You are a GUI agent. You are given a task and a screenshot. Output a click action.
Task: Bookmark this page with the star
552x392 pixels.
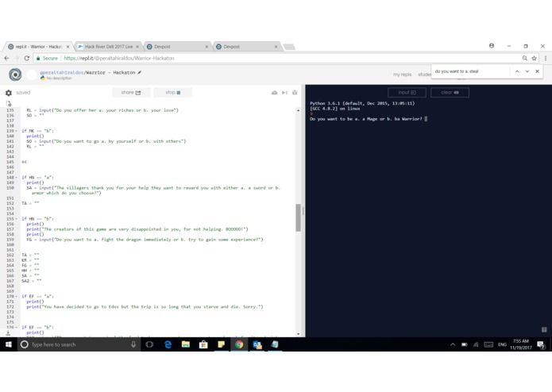[x=534, y=59]
